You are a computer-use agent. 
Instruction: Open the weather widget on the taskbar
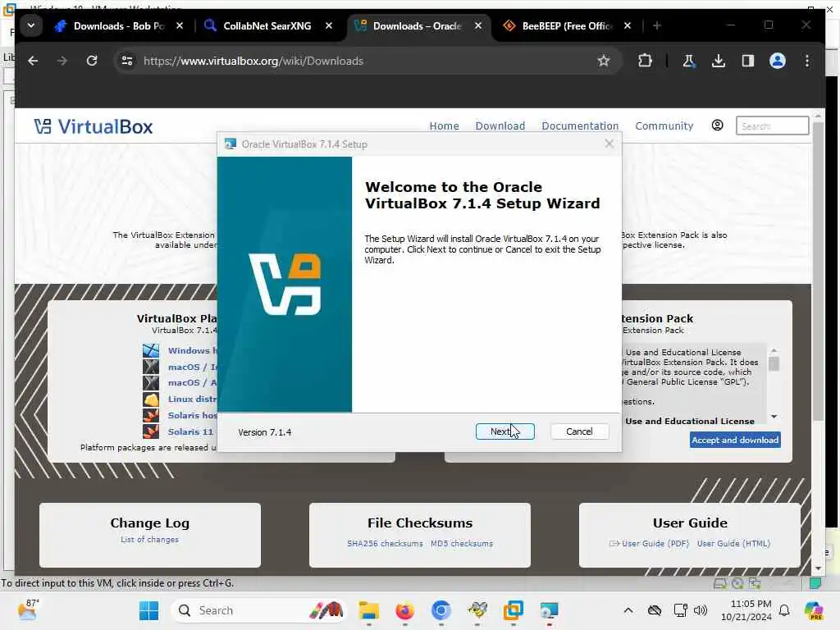click(x=28, y=610)
